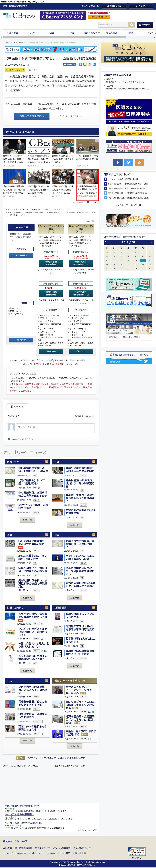The image size is (156, 868).
Task: Go to previous month in archive calendar
Action: tap(106, 242)
